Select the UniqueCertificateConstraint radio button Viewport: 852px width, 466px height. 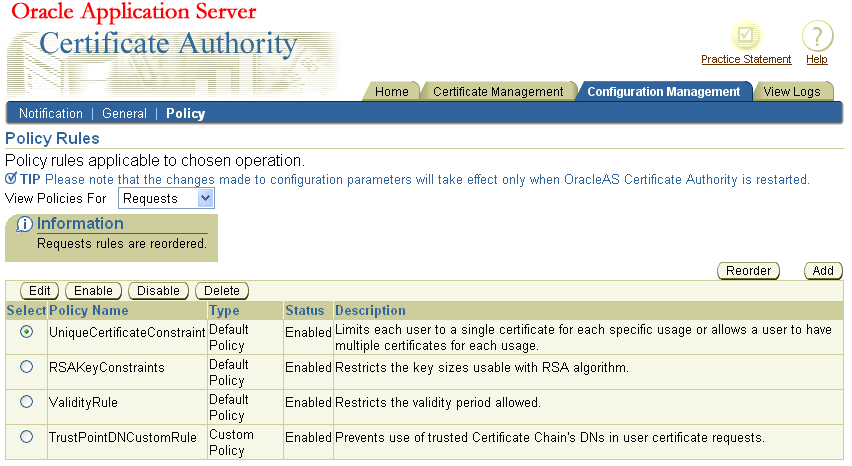pyautogui.click(x=26, y=332)
